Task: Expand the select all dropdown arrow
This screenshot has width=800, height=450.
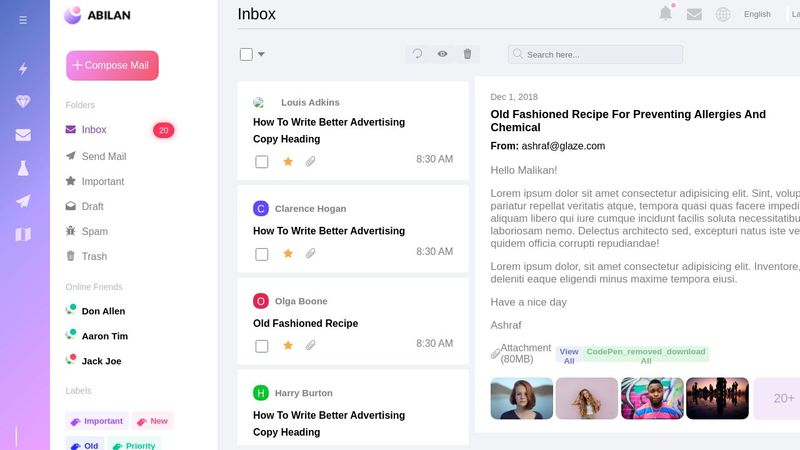Action: 261,54
